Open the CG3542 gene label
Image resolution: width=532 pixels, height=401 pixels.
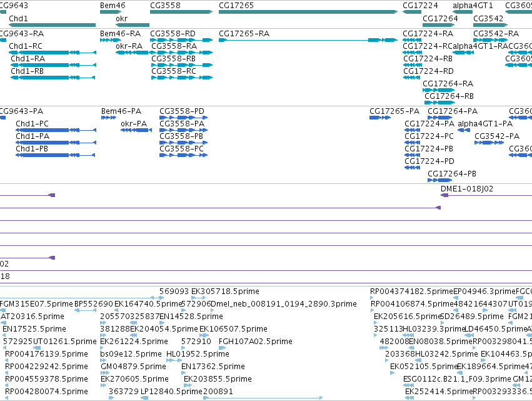[x=488, y=19]
